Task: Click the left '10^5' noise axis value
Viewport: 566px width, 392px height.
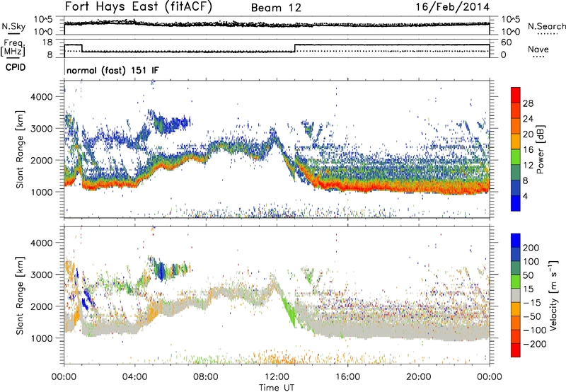Action: click(x=43, y=20)
